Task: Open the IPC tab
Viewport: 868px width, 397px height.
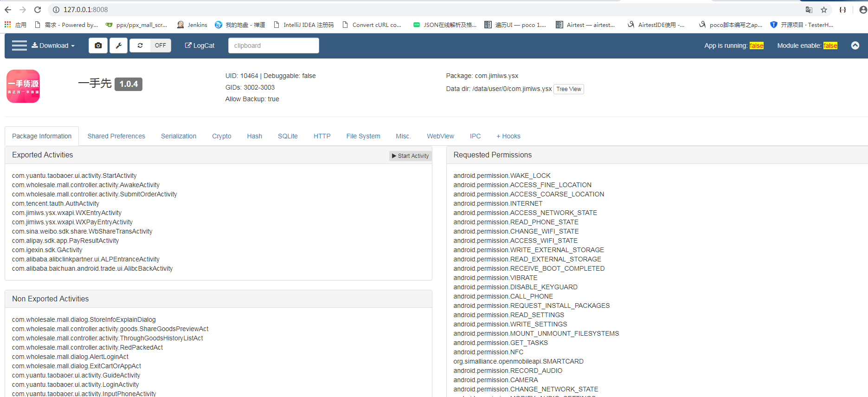Action: tap(475, 136)
